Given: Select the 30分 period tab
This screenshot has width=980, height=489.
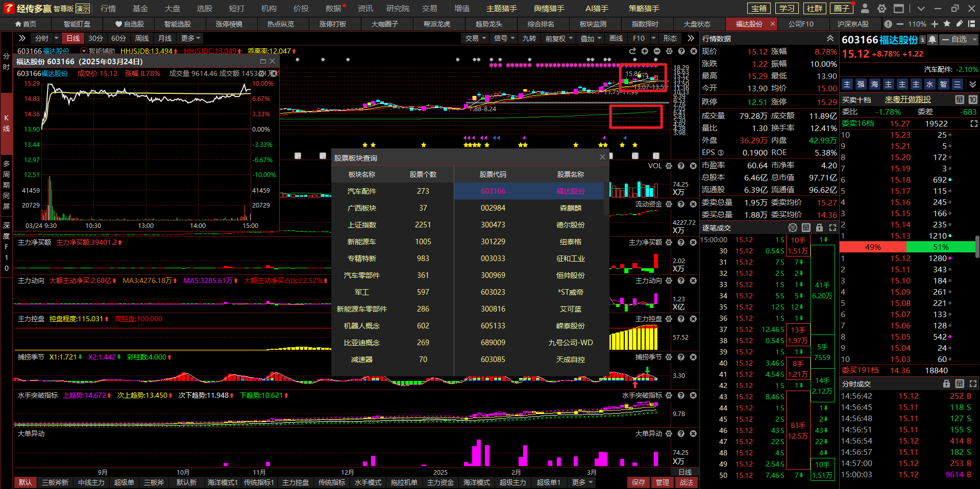Looking at the screenshot, I should point(95,38).
